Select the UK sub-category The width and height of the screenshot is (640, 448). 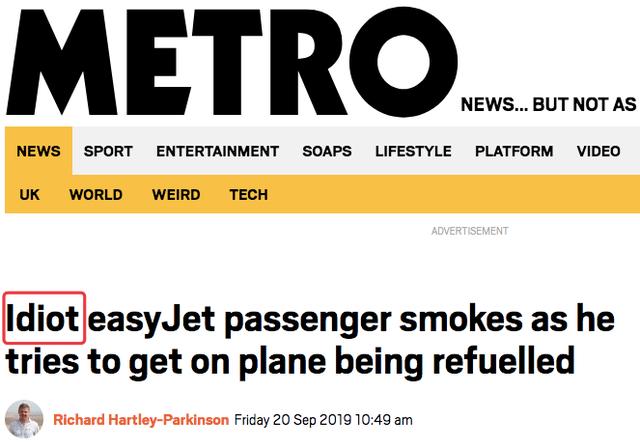pos(30,195)
